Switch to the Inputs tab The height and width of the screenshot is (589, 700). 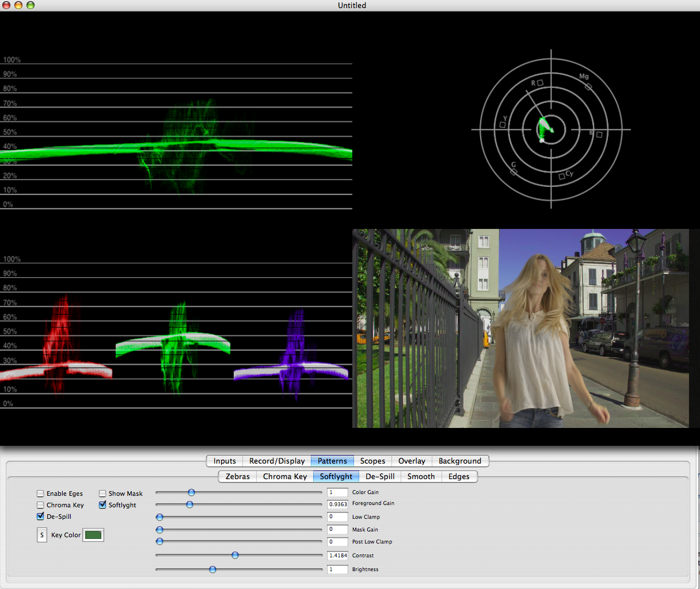225,461
